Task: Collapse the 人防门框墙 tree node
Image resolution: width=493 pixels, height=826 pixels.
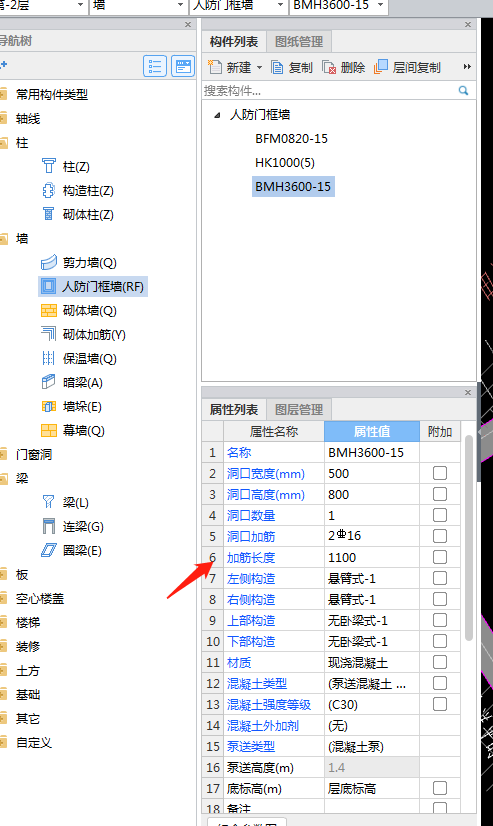Action: [x=217, y=115]
